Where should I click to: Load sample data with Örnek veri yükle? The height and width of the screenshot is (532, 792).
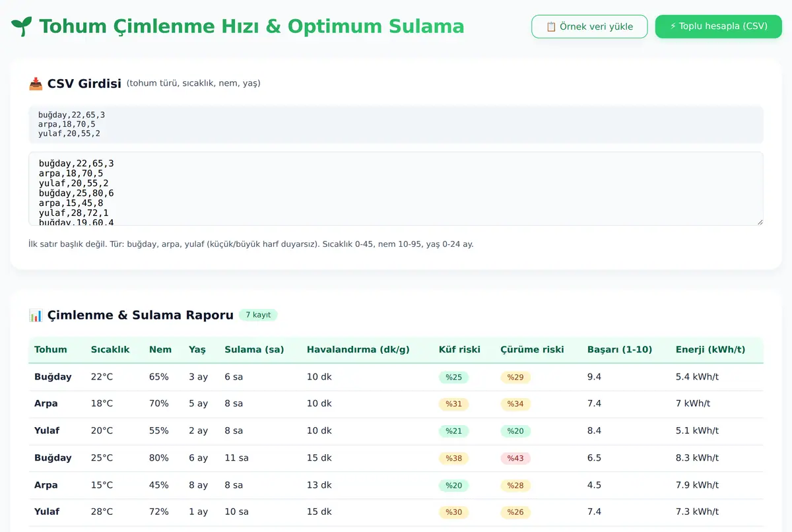[589, 26]
